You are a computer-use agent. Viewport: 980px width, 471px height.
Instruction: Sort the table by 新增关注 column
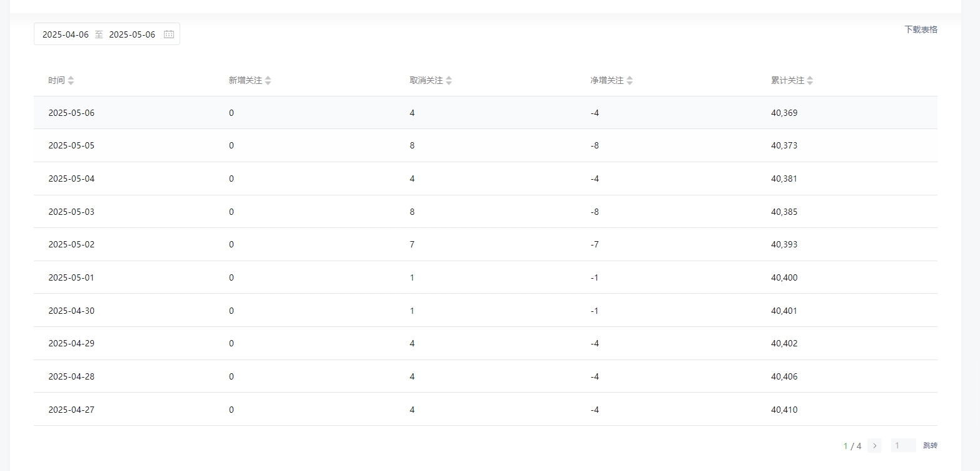(x=268, y=81)
